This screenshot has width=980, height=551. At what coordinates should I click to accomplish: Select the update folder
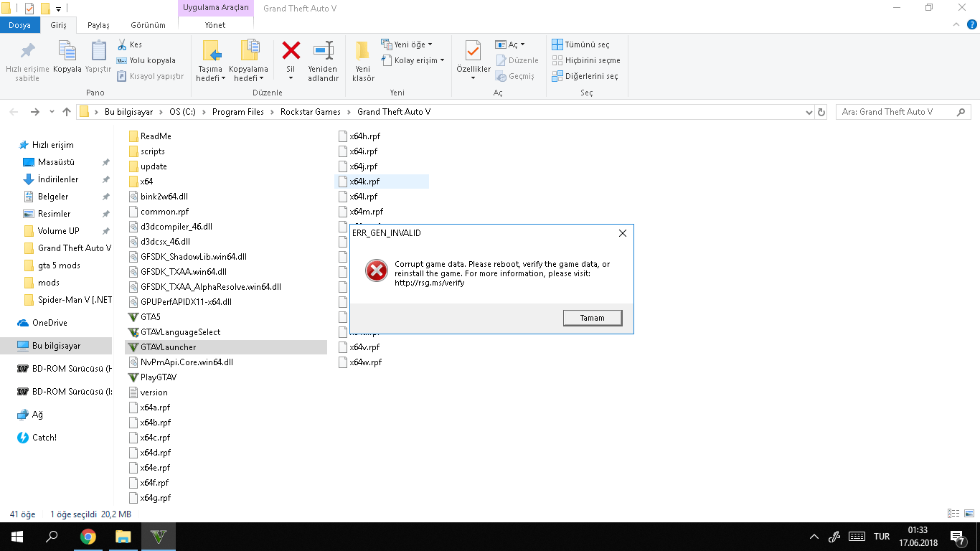point(154,166)
